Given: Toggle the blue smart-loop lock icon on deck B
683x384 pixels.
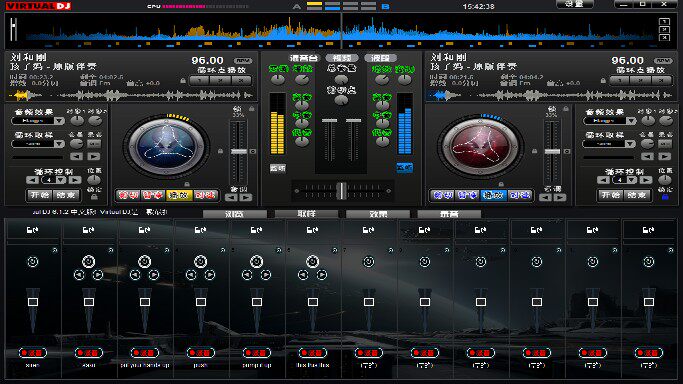Looking at the screenshot, I should click(x=665, y=197).
